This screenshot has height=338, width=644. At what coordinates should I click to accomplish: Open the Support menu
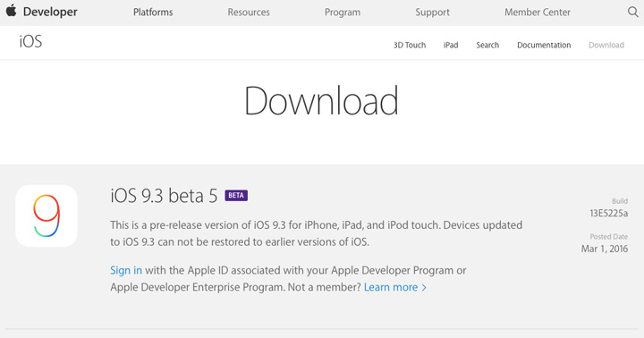point(433,13)
